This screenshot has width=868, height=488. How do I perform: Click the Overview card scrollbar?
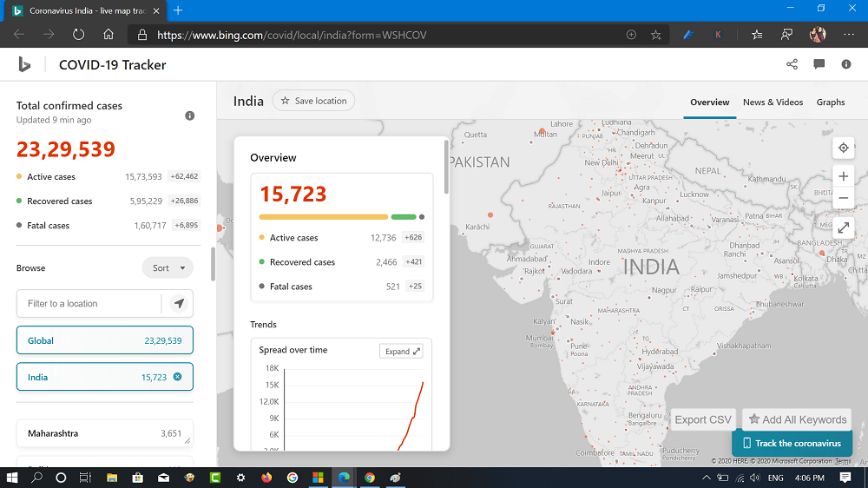coord(446,168)
